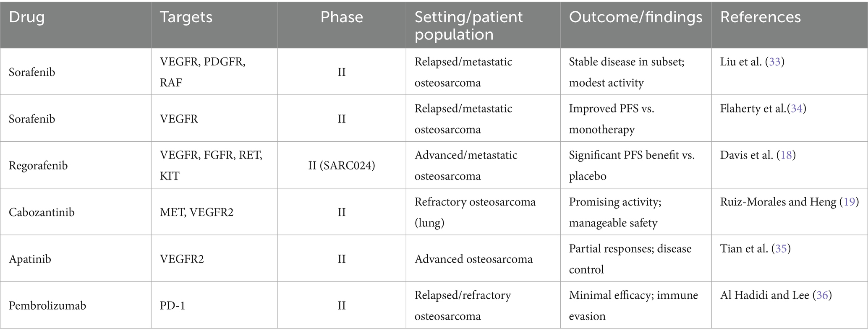This screenshot has width=868, height=336.
Task: Click the Regorafenib drug cell
Action: (x=38, y=166)
